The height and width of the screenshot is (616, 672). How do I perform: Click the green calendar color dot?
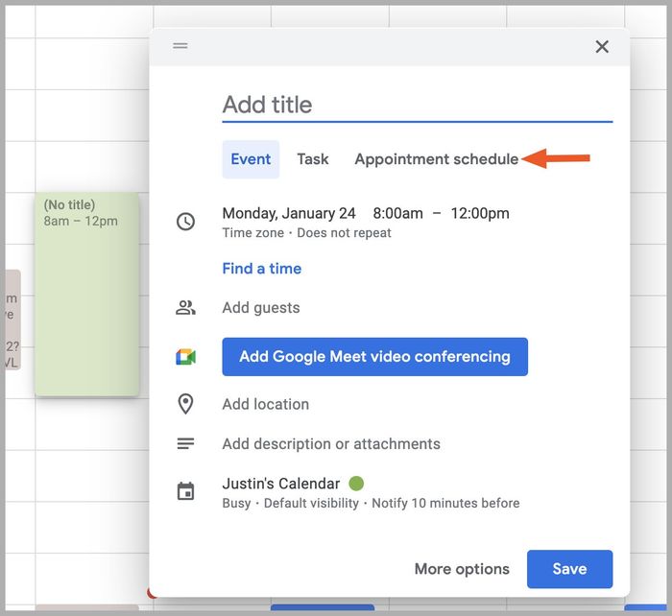coord(356,484)
